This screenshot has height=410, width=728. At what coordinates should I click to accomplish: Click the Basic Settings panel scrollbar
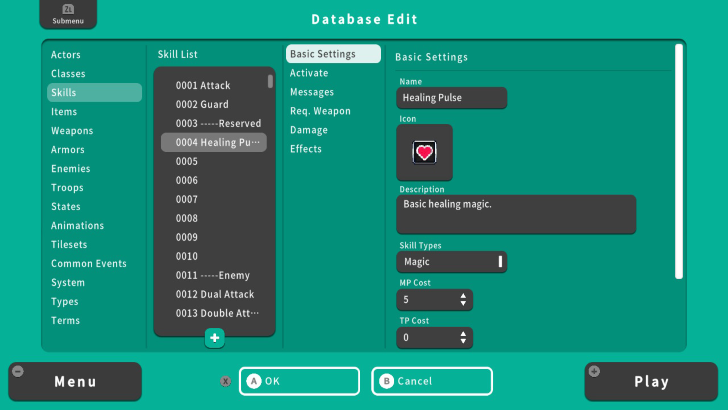pyautogui.click(x=679, y=162)
